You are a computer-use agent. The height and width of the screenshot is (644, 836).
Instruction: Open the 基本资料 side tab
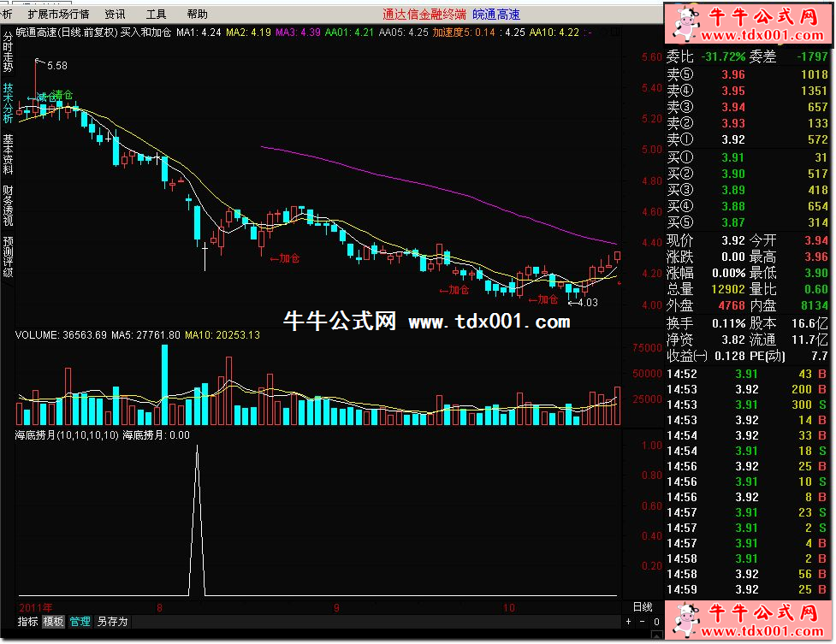click(8, 155)
